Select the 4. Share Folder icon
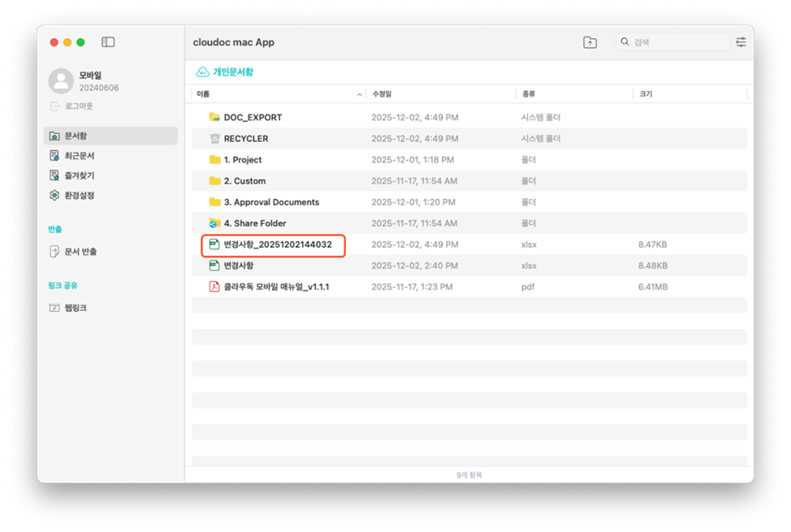The width and height of the screenshot is (791, 532). [x=214, y=223]
